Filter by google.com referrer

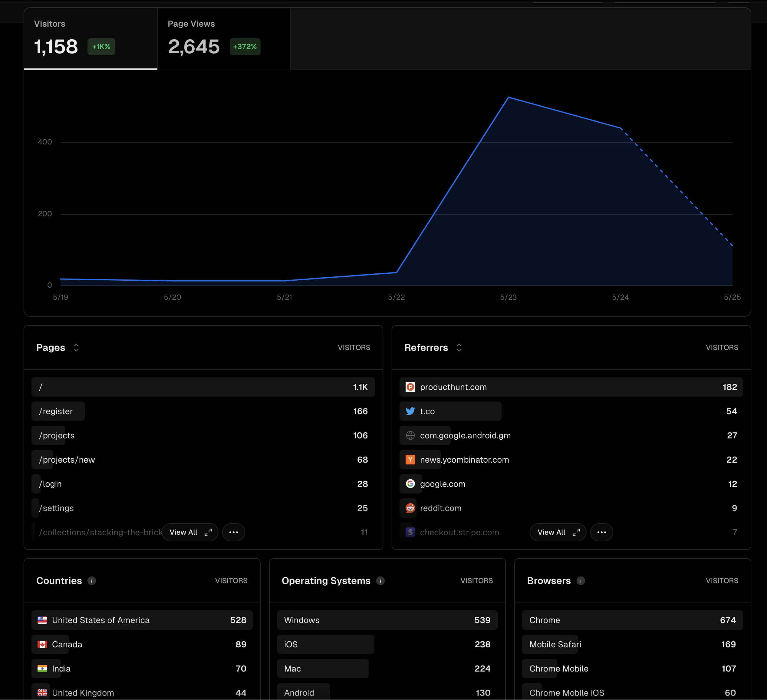pos(571,484)
